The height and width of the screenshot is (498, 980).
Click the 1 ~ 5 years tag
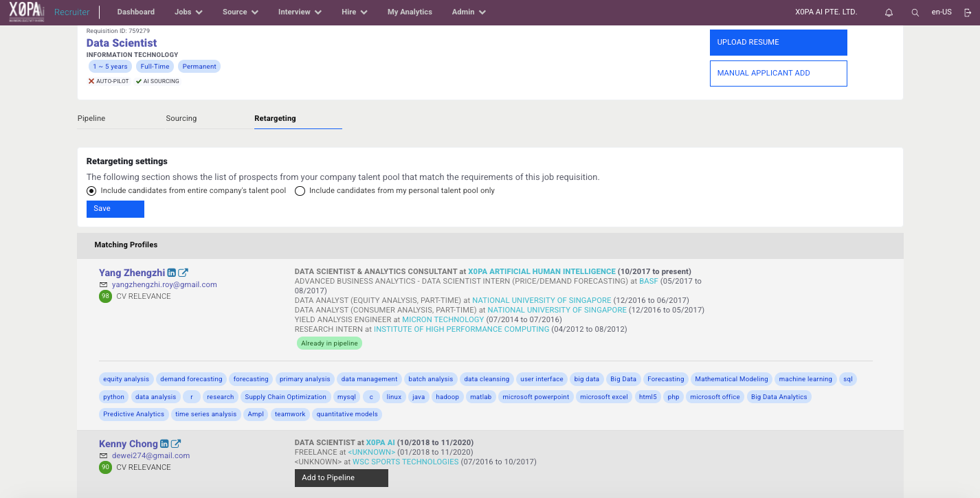[x=111, y=67]
